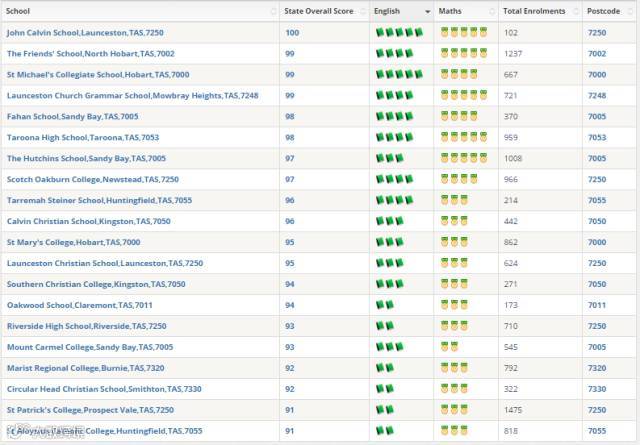Click Maths medal rating for Mount Carmel College
The image size is (640, 445).
pos(449,347)
